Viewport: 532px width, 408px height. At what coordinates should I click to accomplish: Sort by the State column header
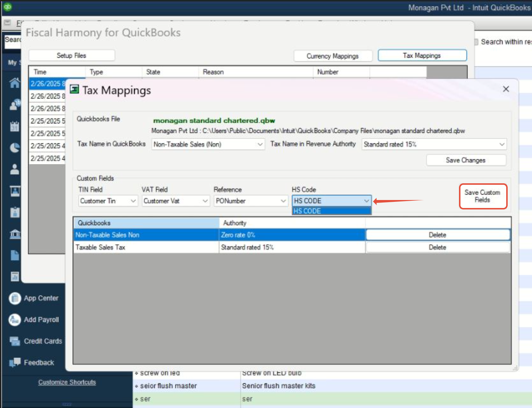click(170, 72)
